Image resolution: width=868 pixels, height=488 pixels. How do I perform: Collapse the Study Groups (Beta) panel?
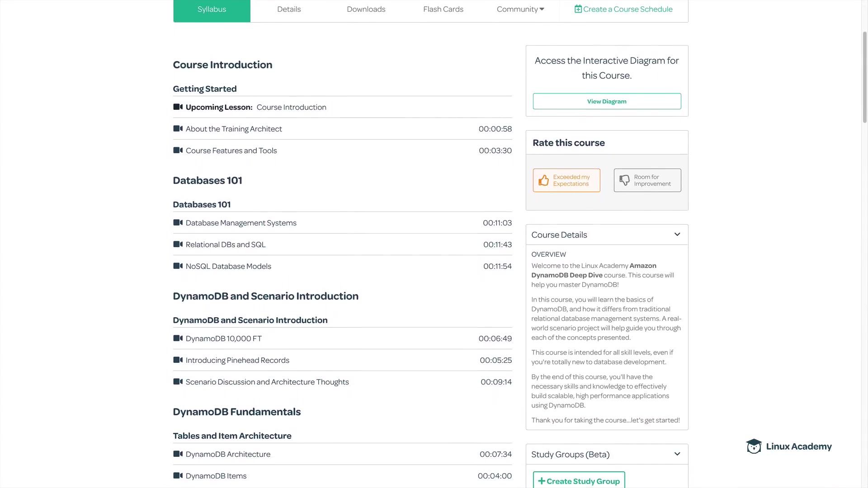pyautogui.click(x=677, y=454)
